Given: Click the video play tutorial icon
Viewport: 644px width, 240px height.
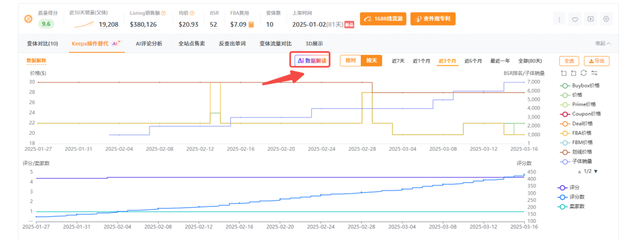Looking at the screenshot, I should tap(590, 19).
